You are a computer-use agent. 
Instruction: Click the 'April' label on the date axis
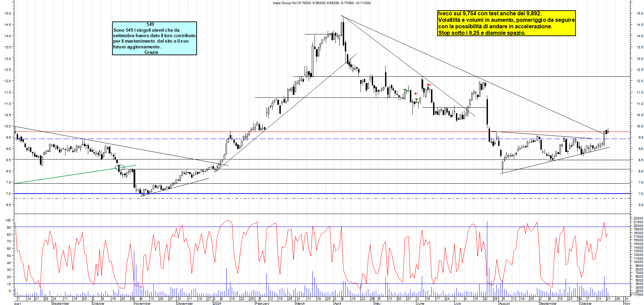click(x=337, y=303)
